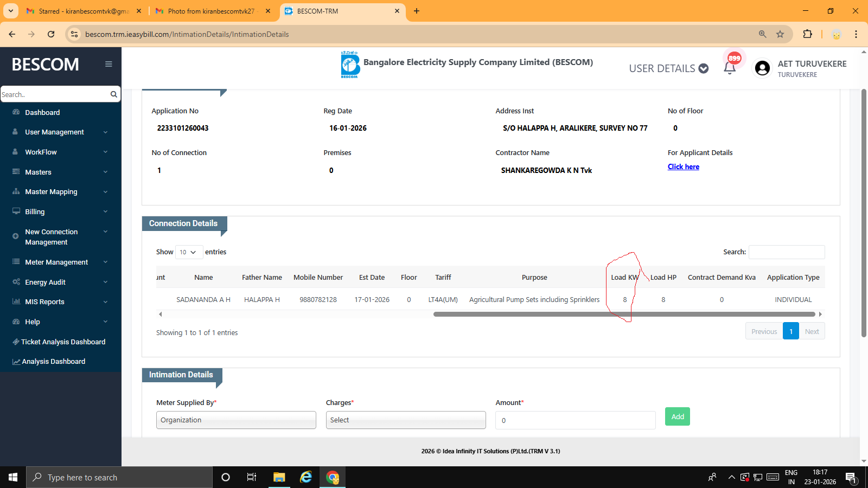Click the 'Click here' applicant details link
868x488 pixels.
coord(684,166)
